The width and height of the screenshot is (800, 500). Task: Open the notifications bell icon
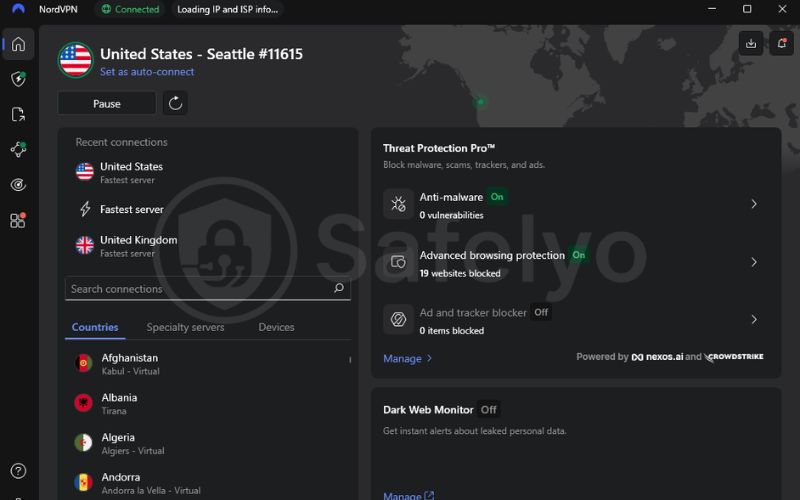coord(781,44)
